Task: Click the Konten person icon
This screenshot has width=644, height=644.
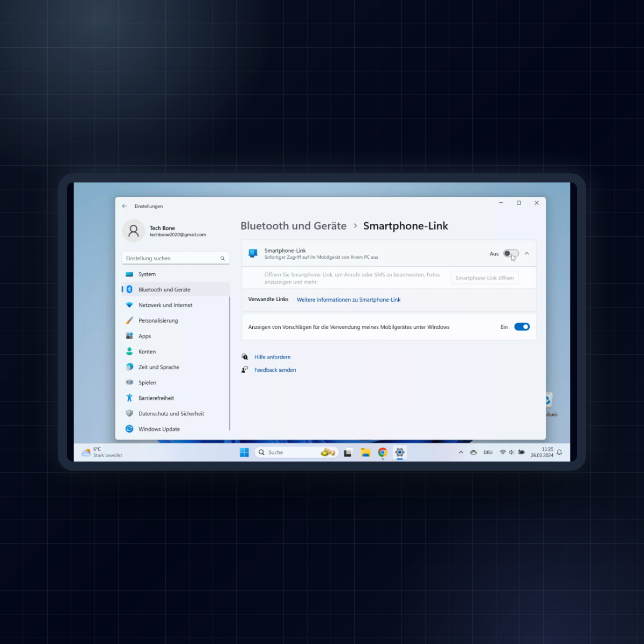Action: tap(129, 352)
